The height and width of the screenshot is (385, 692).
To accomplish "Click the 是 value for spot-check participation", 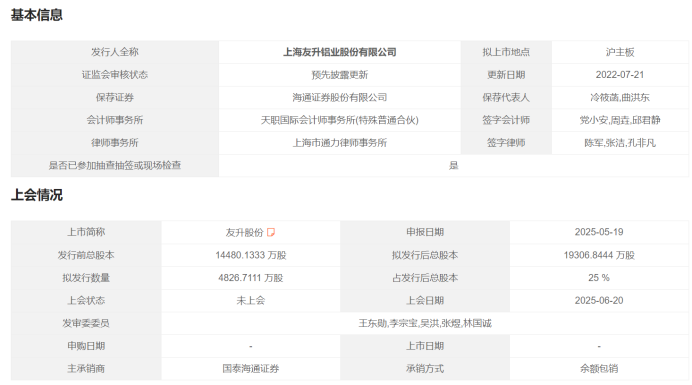I will click(454, 166).
